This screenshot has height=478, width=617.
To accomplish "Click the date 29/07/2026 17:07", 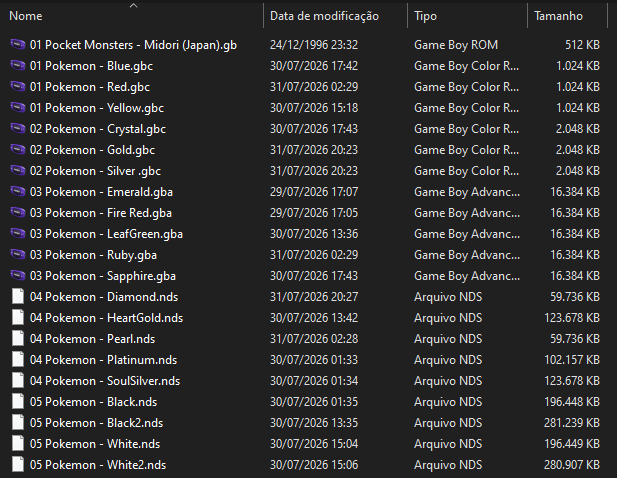I will click(x=314, y=192).
